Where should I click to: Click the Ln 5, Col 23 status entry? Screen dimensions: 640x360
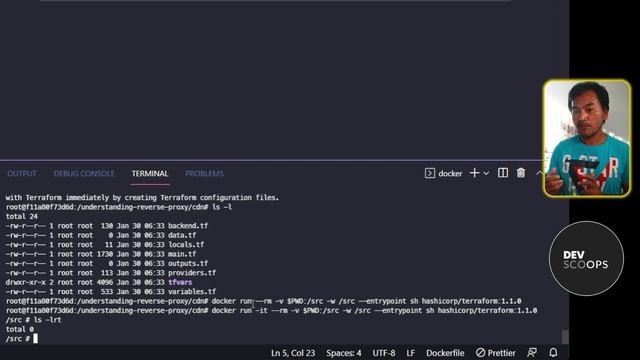point(293,353)
